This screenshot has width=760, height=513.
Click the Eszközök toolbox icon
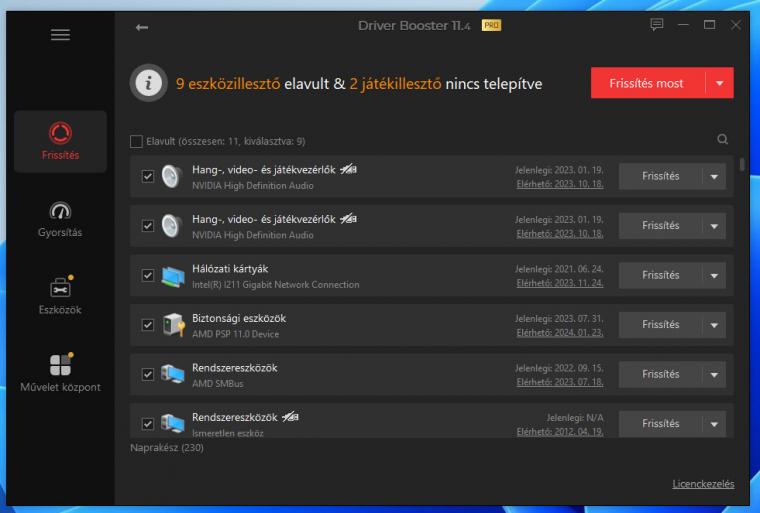click(61, 288)
